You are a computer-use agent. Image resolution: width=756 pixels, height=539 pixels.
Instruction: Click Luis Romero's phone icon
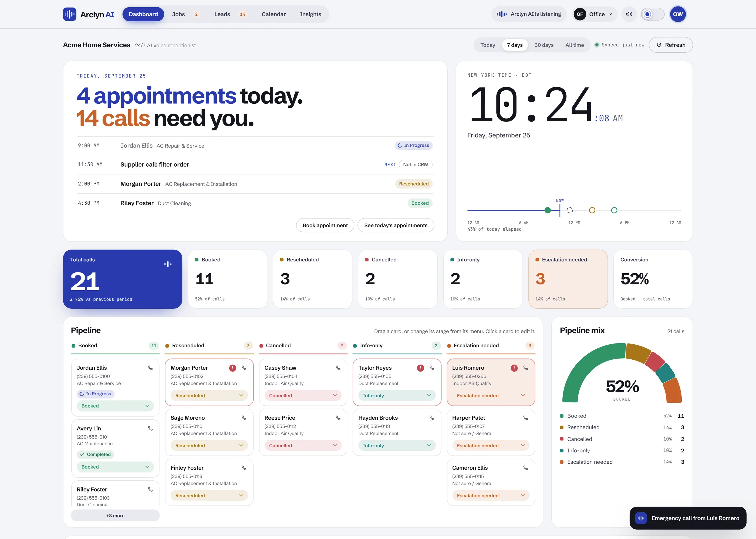click(526, 368)
